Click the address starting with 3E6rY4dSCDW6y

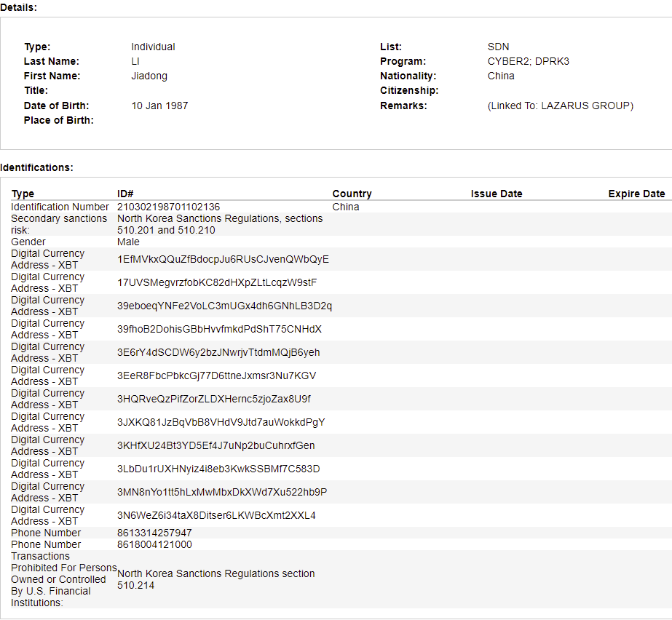218,352
